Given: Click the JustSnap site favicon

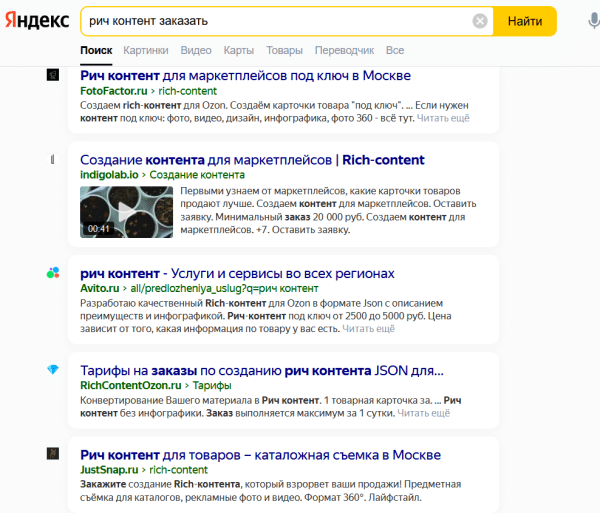Looking at the screenshot, I should [x=53, y=454].
